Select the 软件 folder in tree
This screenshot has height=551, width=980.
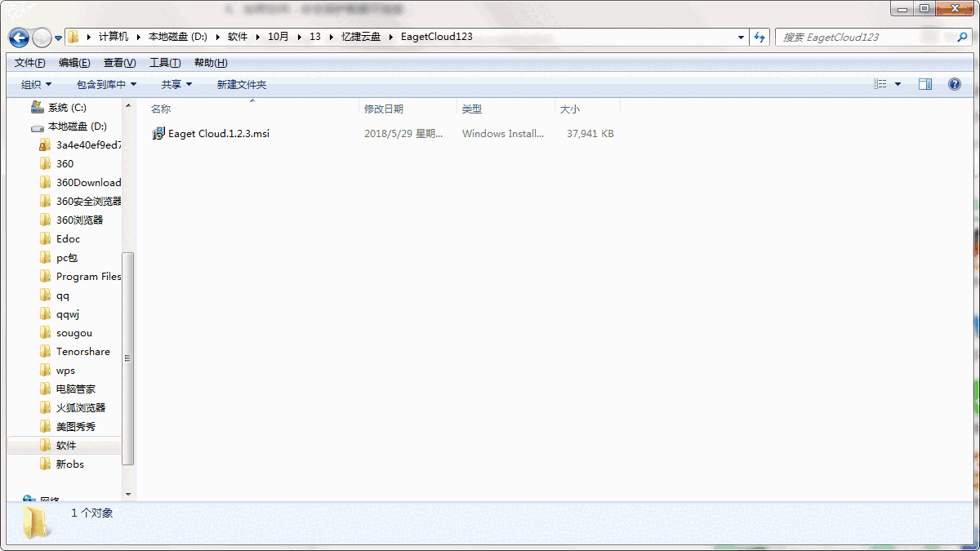pos(65,446)
